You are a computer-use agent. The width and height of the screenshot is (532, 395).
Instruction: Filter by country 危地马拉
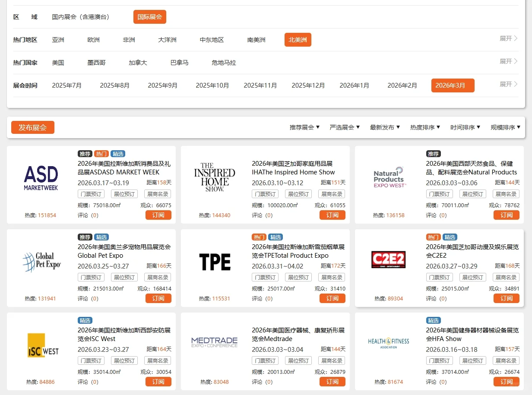(224, 63)
